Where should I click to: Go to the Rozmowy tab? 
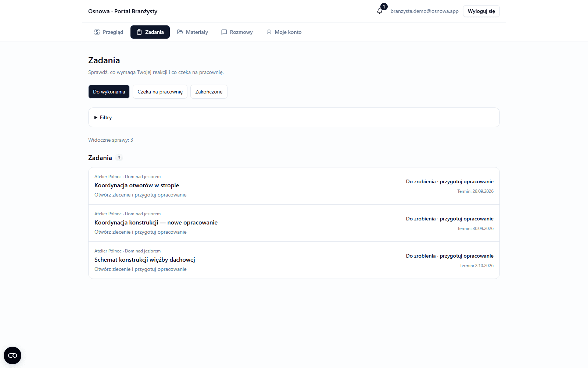pyautogui.click(x=237, y=32)
